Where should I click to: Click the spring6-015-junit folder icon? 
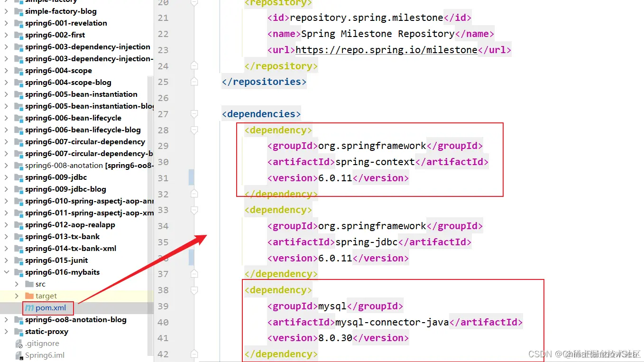pos(18,260)
